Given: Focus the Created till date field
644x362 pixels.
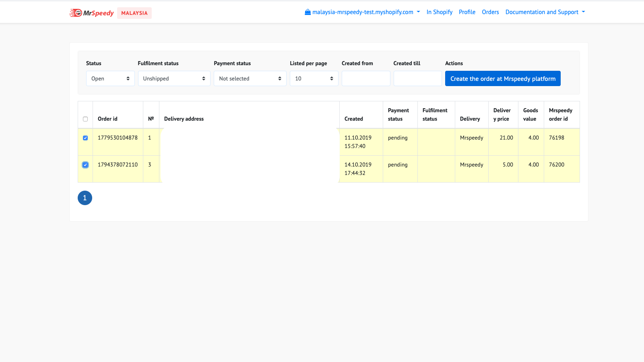Looking at the screenshot, I should pyautogui.click(x=418, y=78).
